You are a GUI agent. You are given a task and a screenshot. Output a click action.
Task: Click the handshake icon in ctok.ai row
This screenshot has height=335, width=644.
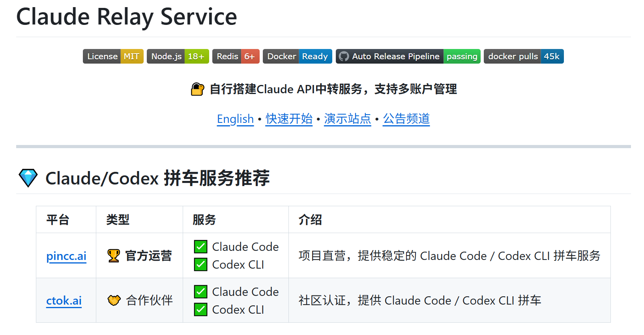pyautogui.click(x=114, y=300)
